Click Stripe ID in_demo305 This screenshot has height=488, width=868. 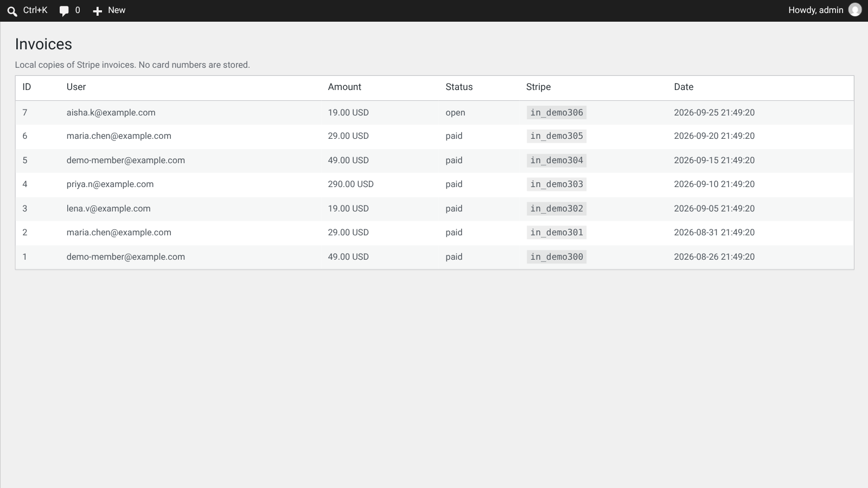tap(557, 136)
